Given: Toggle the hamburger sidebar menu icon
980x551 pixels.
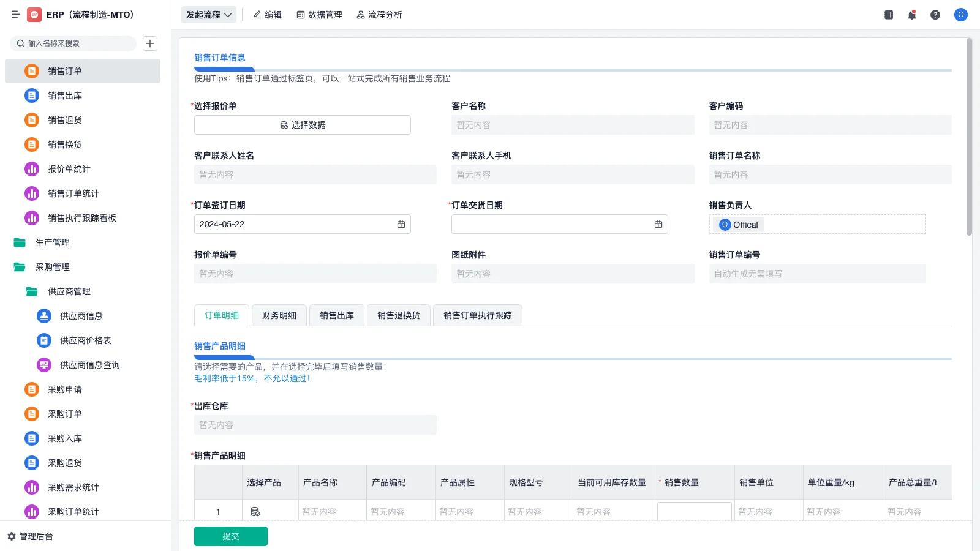Looking at the screenshot, I should (16, 15).
